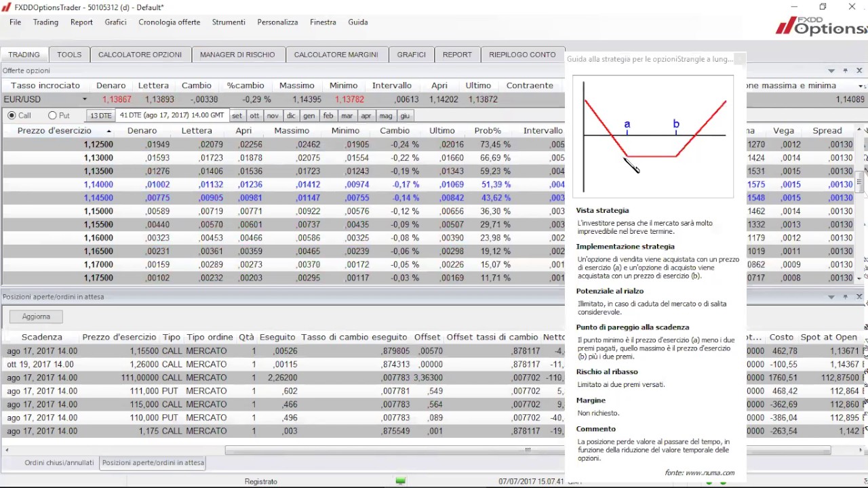This screenshot has height=488, width=868.
Task: Select the giu expiry month
Action: click(405, 116)
